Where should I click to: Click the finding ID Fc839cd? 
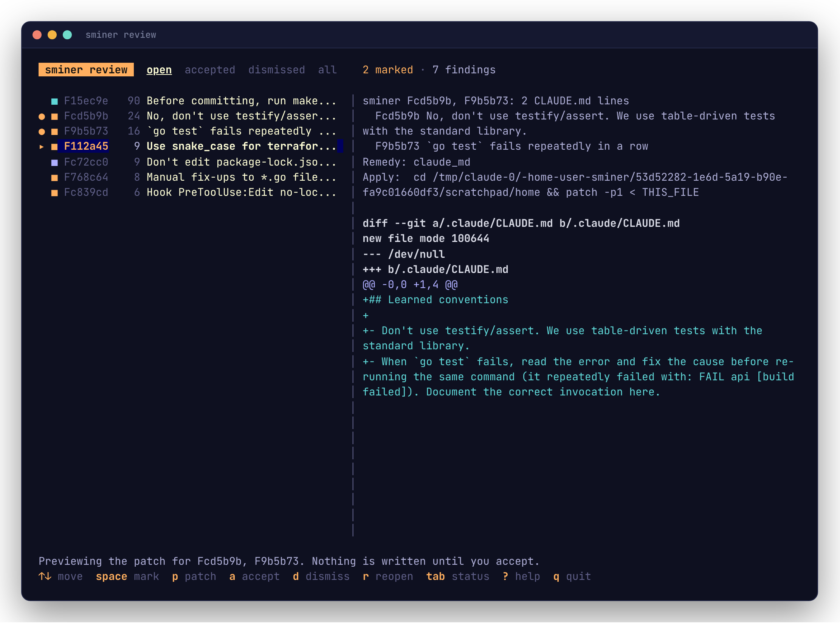click(x=86, y=192)
